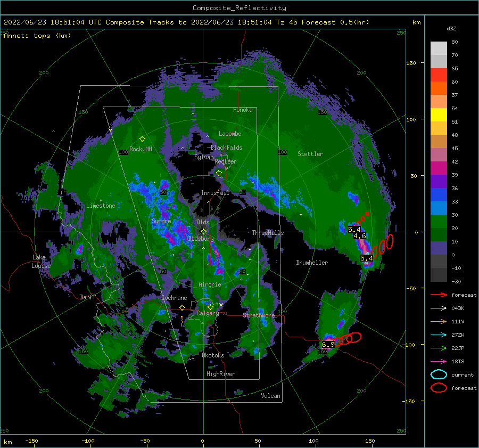Click the Sylvan label
Screen dimensions: 479x448
(204, 157)
